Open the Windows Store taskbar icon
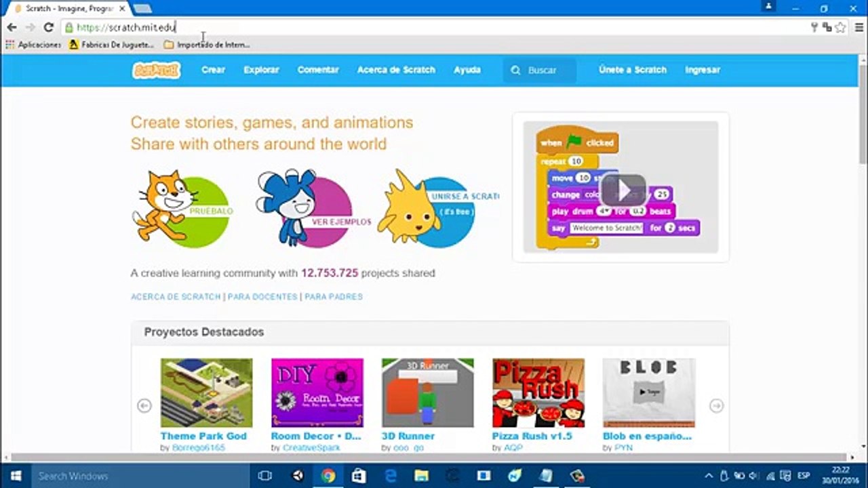868x488 pixels. (x=359, y=476)
